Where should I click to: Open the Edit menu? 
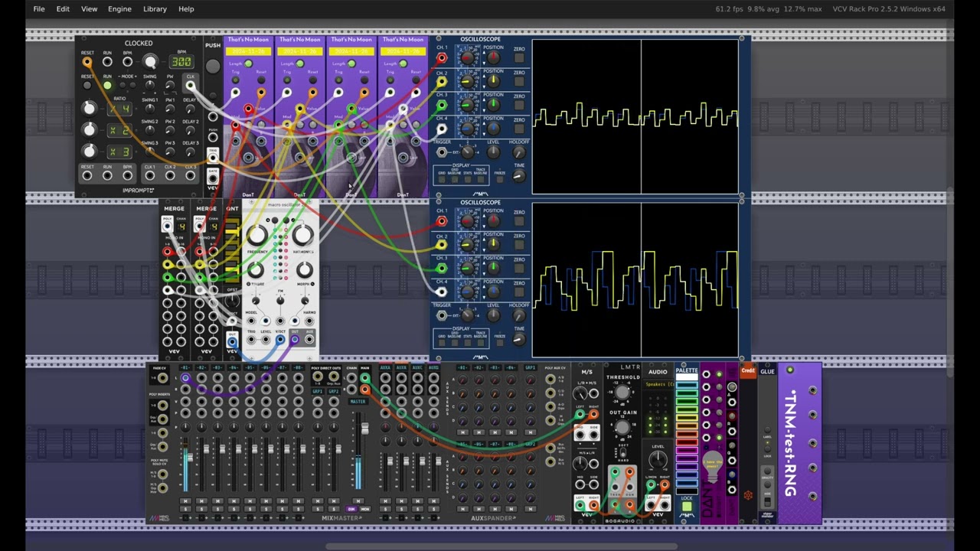63,9
